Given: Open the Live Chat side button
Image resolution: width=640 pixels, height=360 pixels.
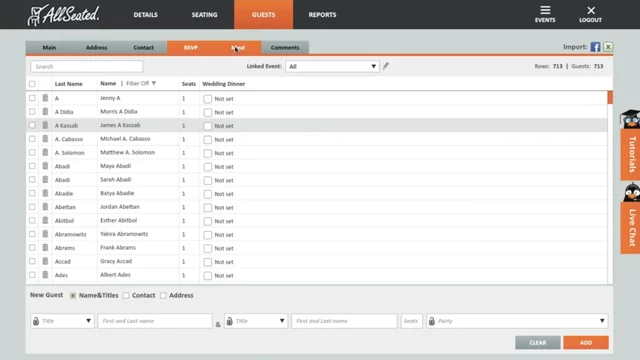Looking at the screenshot, I should (631, 227).
